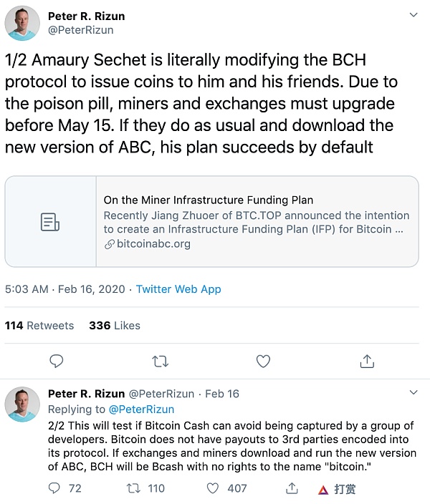The height and width of the screenshot is (504, 430).
Task: Click reply icon under main tweet
Action: tap(57, 360)
